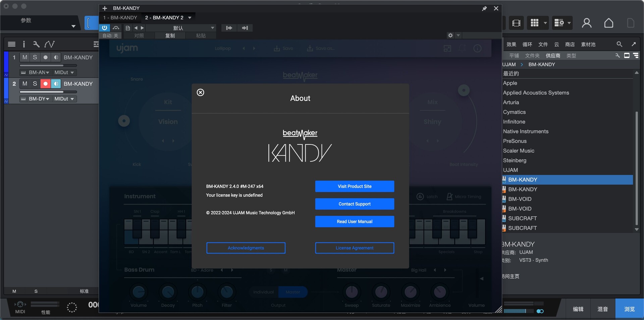The height and width of the screenshot is (320, 644).
Task: Mute track 2 BM-KANDY
Action: [24, 84]
